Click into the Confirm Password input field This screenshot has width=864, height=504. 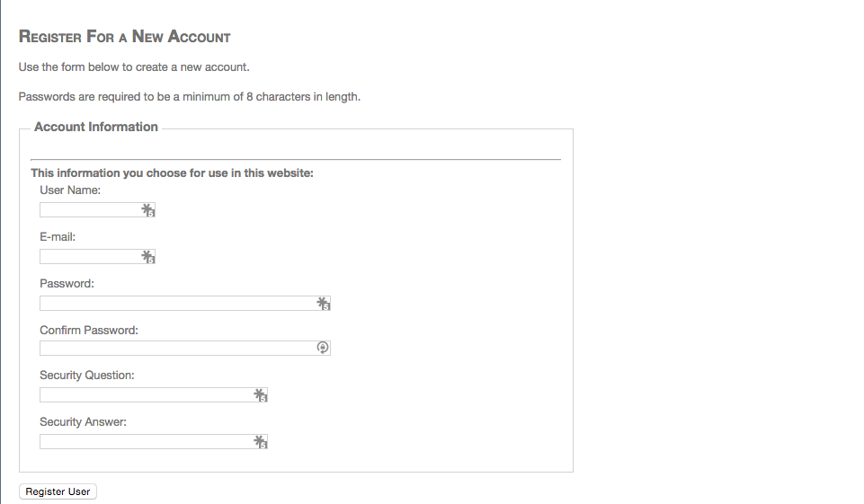(x=177, y=349)
